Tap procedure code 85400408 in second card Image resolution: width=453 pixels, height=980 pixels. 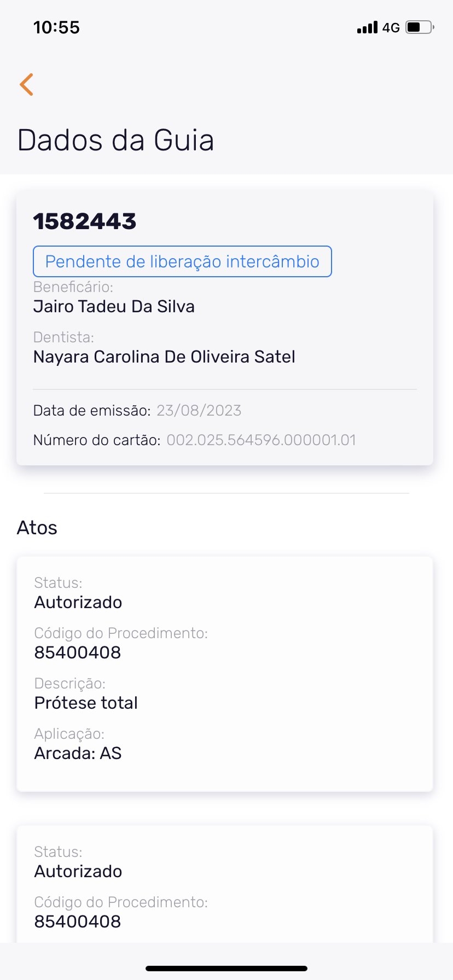click(78, 921)
